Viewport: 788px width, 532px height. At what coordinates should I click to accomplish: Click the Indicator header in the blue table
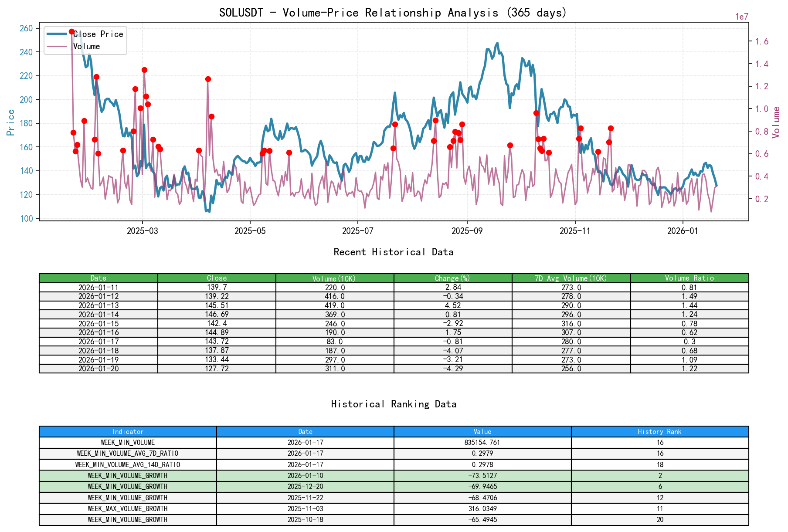click(x=128, y=431)
